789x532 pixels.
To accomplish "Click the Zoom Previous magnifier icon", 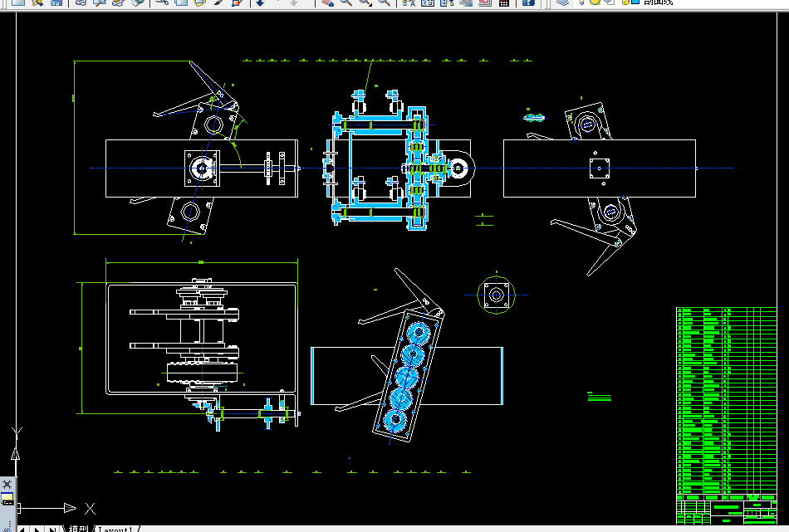I will [384, 2].
